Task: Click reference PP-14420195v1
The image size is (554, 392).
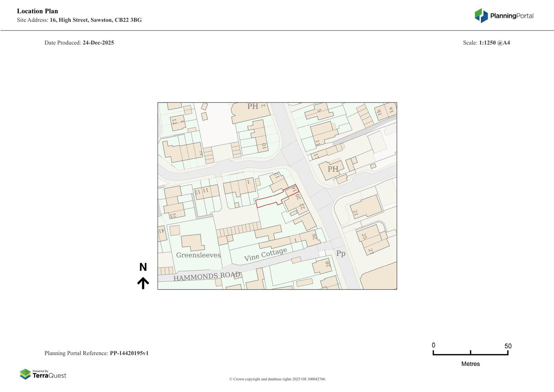Action: pyautogui.click(x=129, y=353)
